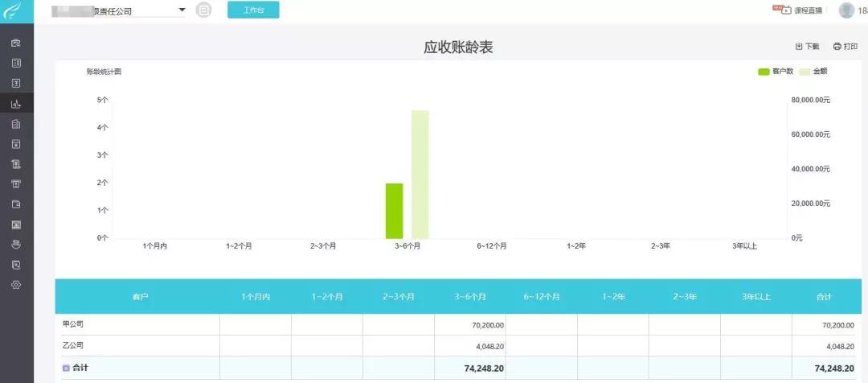Click the light green 金额 bar
Viewport: 868px width, 383px height.
420,174
